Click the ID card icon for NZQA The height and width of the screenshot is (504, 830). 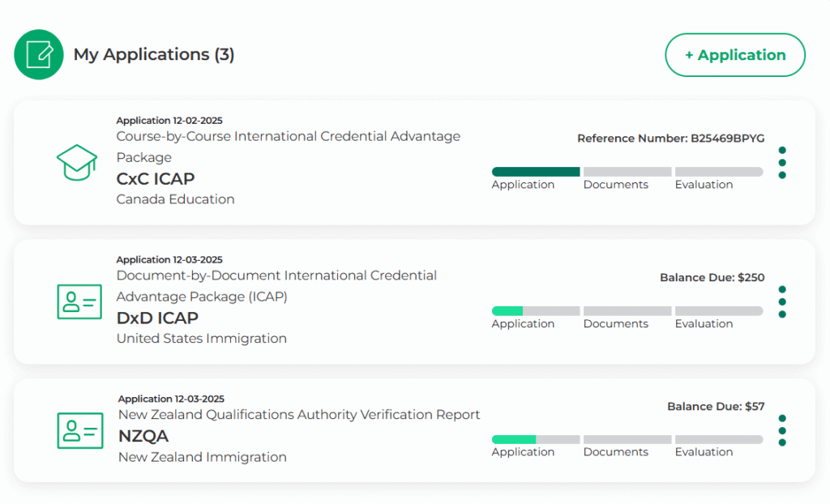[79, 430]
